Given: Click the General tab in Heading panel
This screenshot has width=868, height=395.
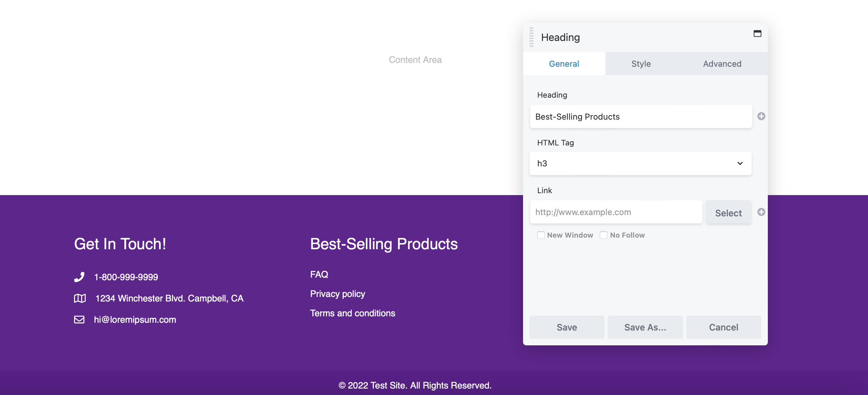Looking at the screenshot, I should (x=564, y=63).
